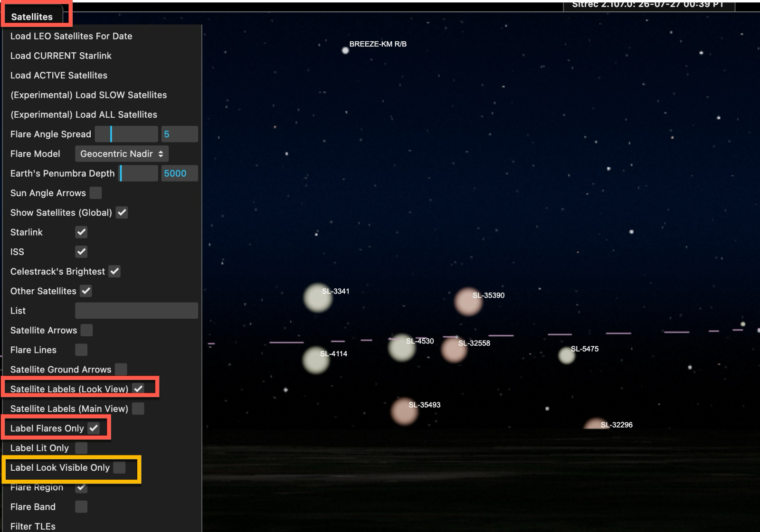Screen dimensions: 760x532
Task: Click the Sitrec version date text
Action: click(x=648, y=5)
